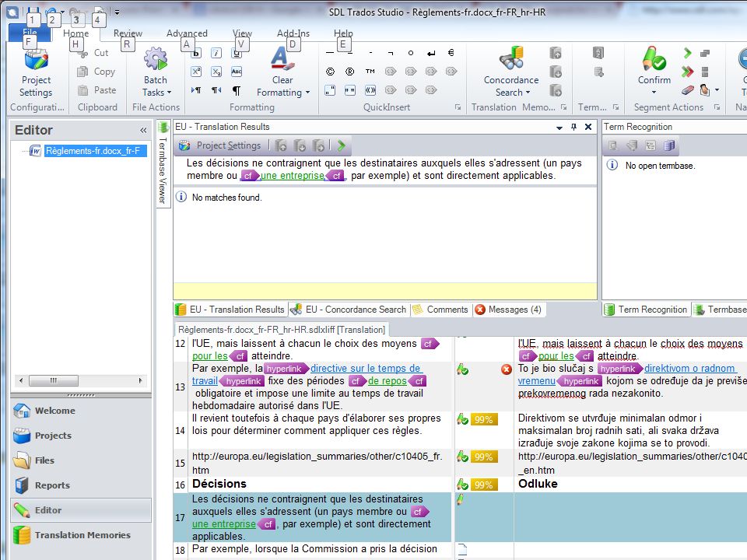
Task: Select the Règlements-fr.docx sdlxliff document tab
Action: pos(281,330)
